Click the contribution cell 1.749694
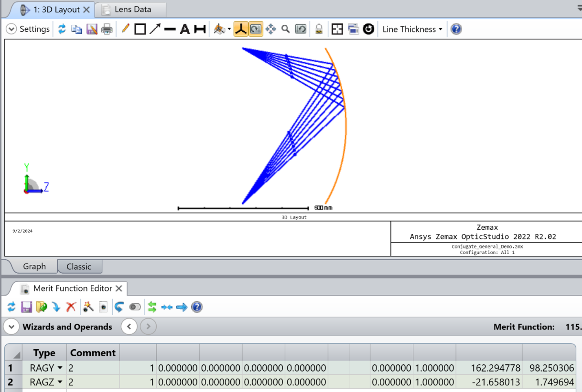Viewport: 582px width, 392px height. [549, 382]
